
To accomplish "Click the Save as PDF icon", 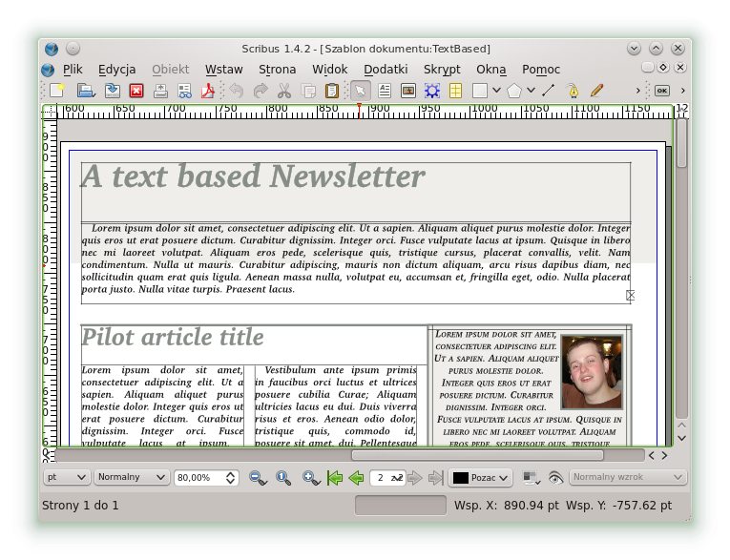I will (209, 91).
